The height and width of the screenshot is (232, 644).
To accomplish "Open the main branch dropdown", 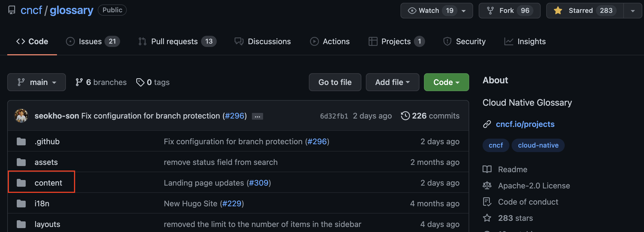I will pos(37,82).
